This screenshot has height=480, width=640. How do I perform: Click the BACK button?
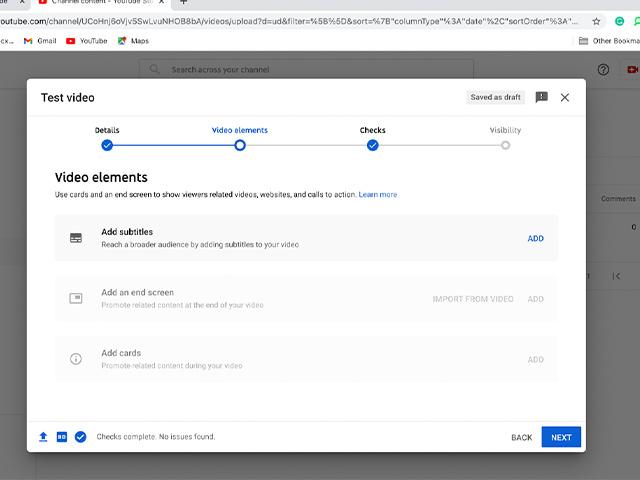click(x=522, y=438)
